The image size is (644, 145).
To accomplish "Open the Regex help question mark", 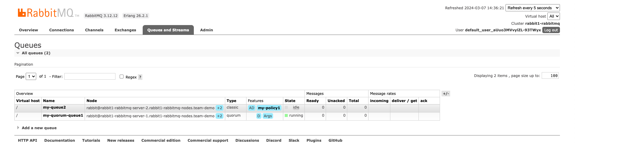I will pos(140,77).
